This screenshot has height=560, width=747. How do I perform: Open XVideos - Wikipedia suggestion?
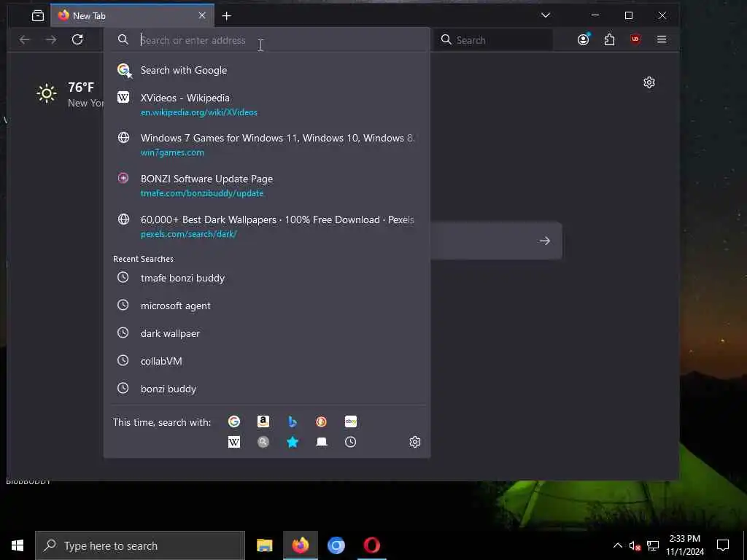point(267,104)
